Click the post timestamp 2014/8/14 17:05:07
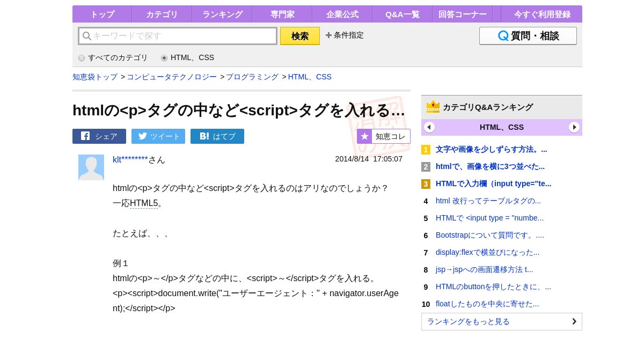Viewport: 644px width, 338px height. (x=369, y=159)
